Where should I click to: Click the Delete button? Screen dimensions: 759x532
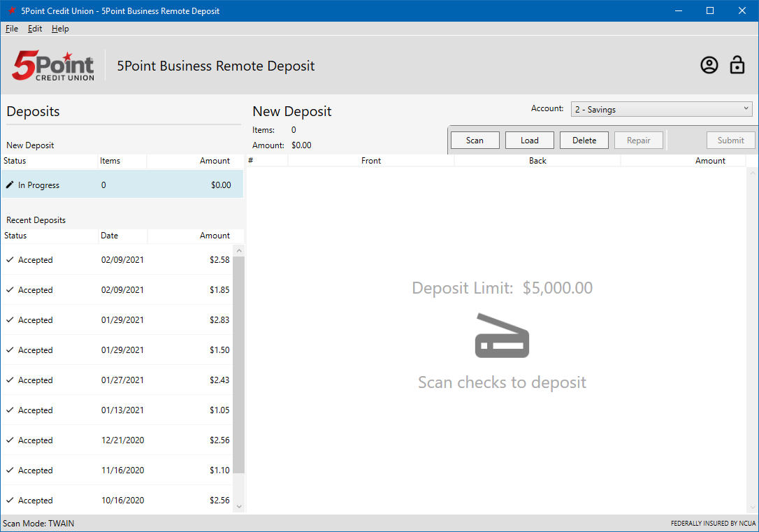(x=584, y=141)
